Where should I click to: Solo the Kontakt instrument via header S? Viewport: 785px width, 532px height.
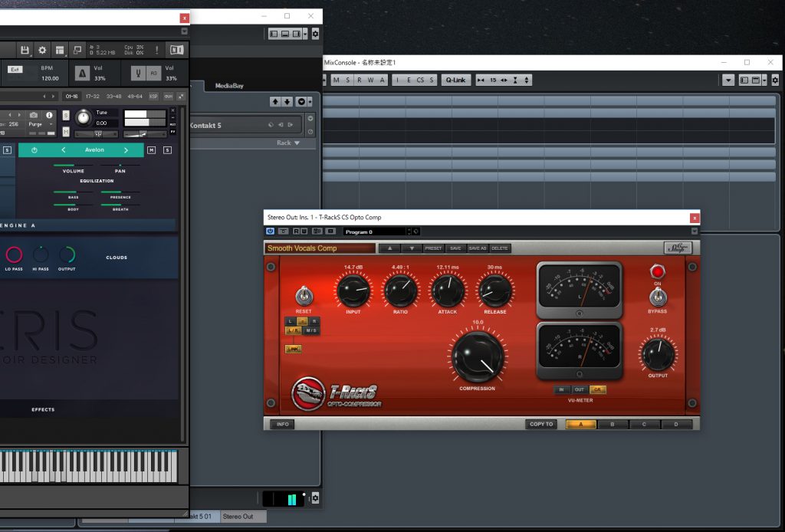[x=66, y=116]
